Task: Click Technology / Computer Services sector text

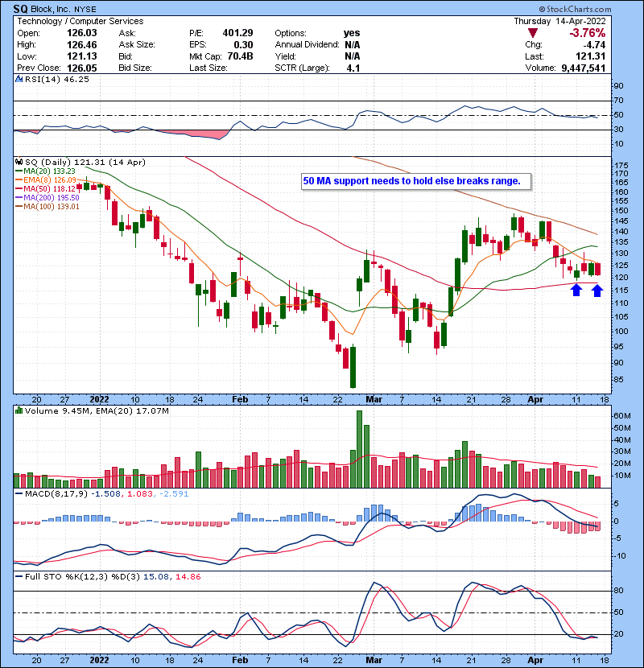Action: point(80,21)
